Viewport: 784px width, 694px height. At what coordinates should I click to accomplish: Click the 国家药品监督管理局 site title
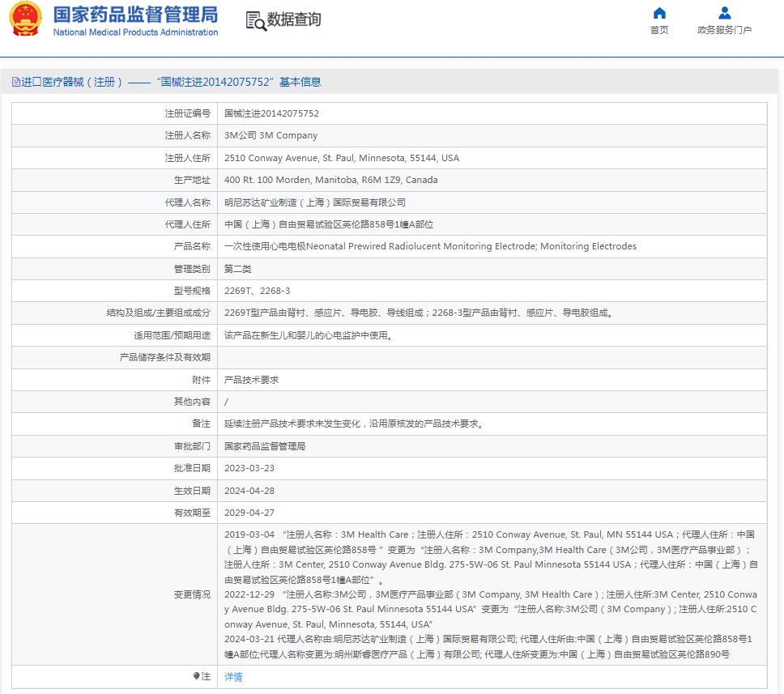(135, 15)
